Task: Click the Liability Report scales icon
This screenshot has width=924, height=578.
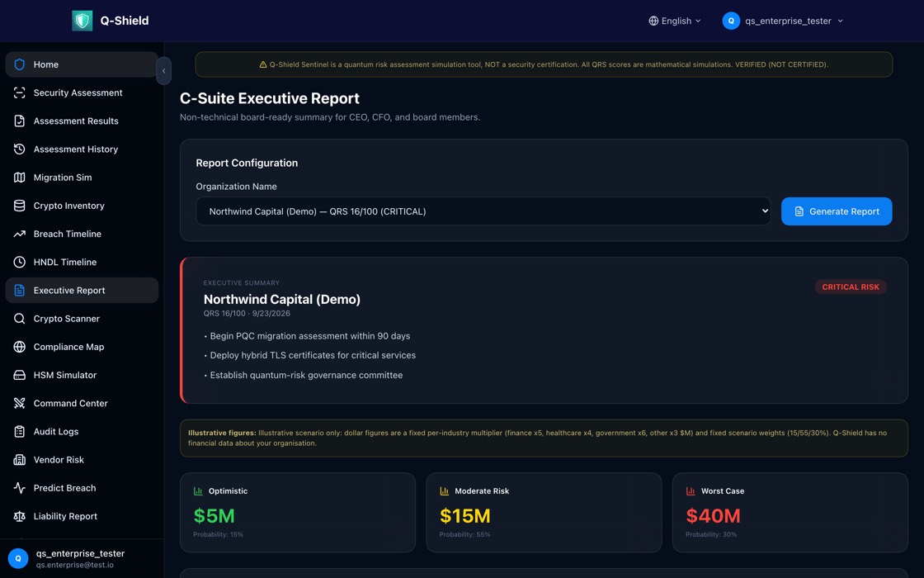Action: [x=20, y=517]
